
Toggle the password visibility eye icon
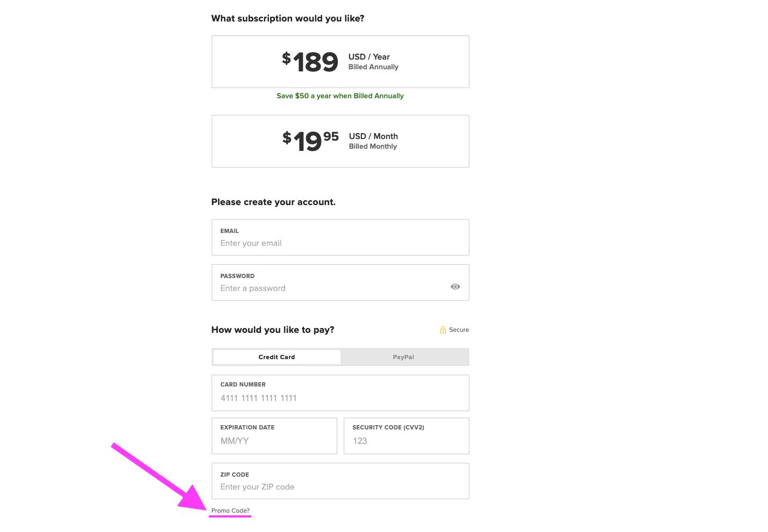[455, 286]
